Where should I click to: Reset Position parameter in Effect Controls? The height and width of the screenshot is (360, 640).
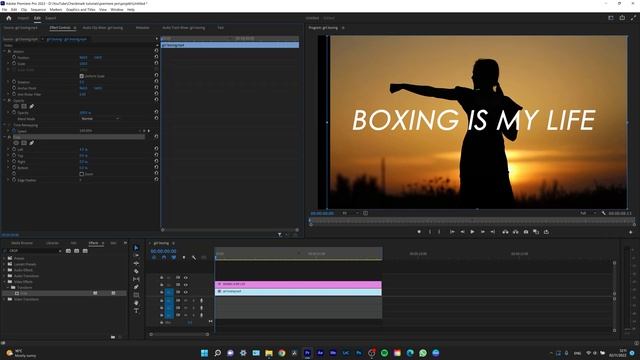point(156,57)
